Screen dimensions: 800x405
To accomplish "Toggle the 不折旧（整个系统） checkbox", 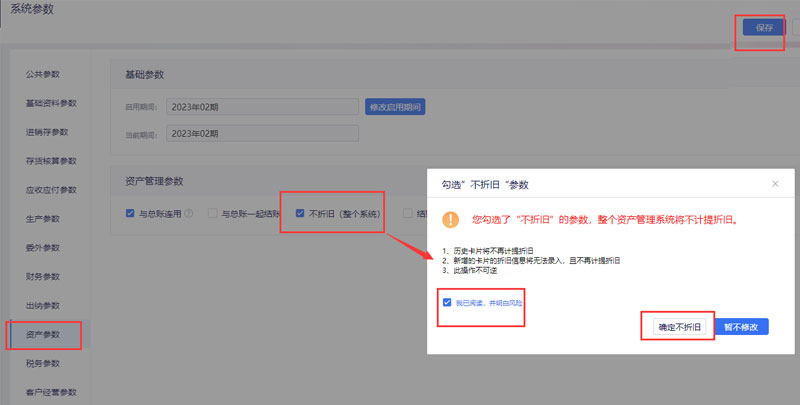I will click(x=300, y=213).
